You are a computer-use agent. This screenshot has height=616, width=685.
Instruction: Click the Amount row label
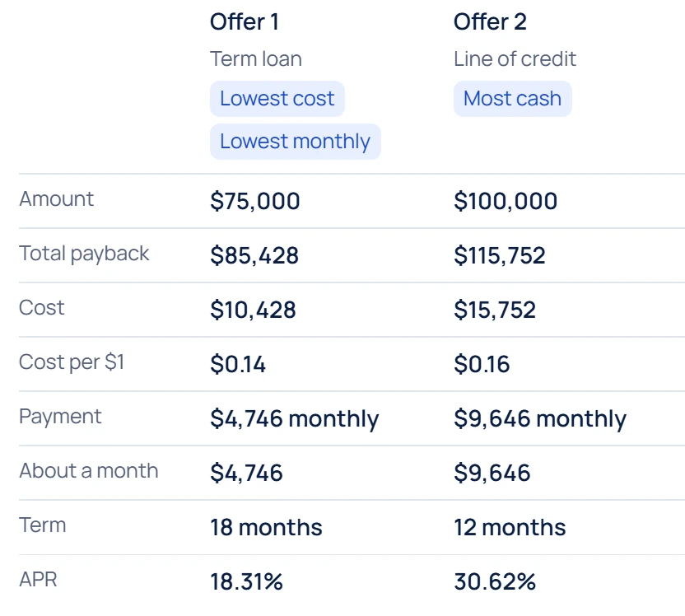[x=56, y=199]
